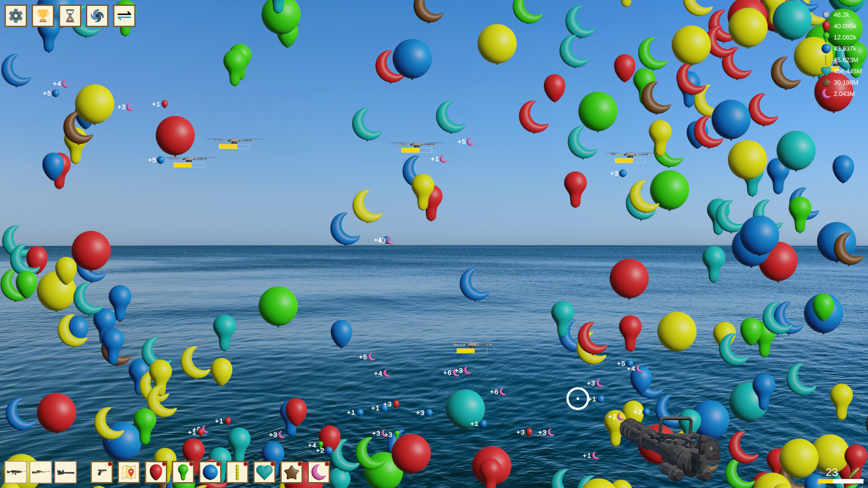Open the map panel
The image size is (868, 488).
[128, 471]
